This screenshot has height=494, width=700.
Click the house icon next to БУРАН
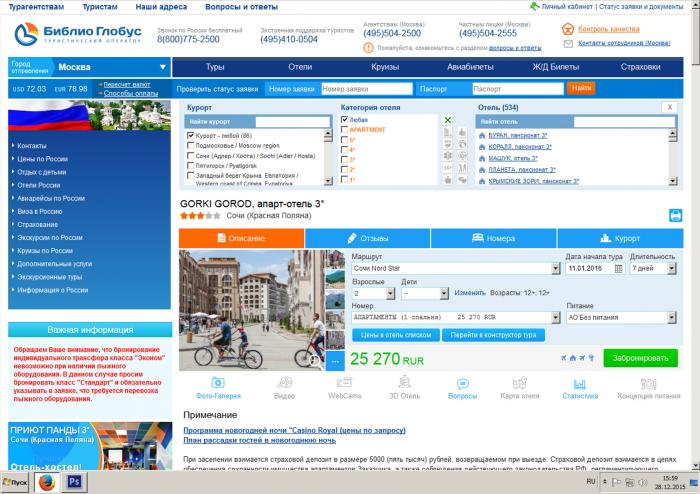click(482, 135)
